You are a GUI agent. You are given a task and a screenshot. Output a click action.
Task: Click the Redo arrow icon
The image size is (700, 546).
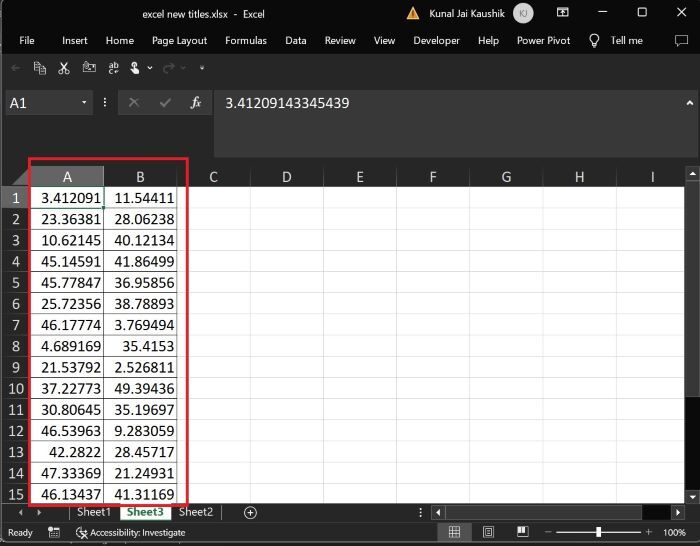(169, 68)
